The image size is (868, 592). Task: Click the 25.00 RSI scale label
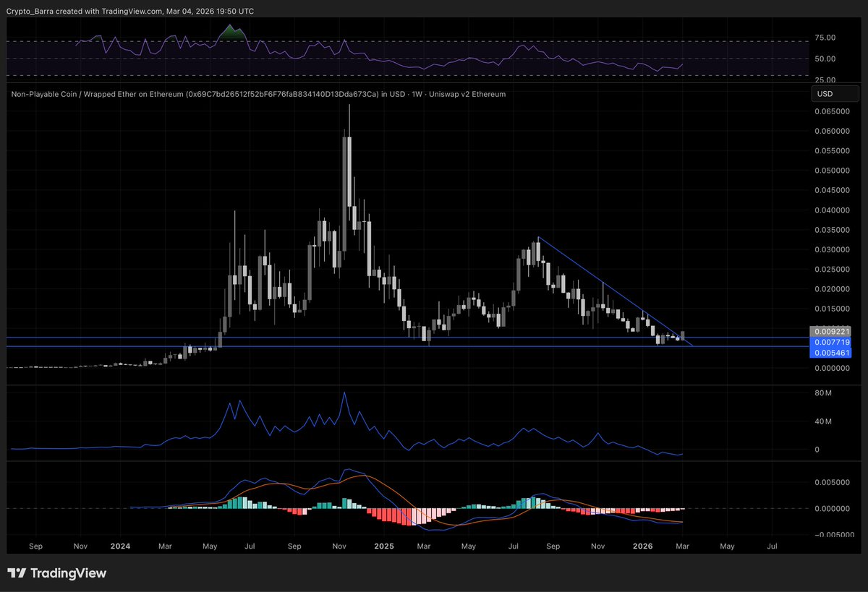click(x=825, y=80)
